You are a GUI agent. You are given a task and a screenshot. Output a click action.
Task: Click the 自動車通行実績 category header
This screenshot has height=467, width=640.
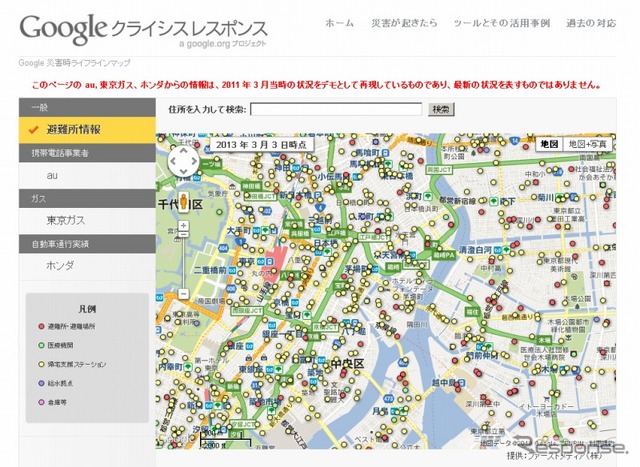pos(87,244)
